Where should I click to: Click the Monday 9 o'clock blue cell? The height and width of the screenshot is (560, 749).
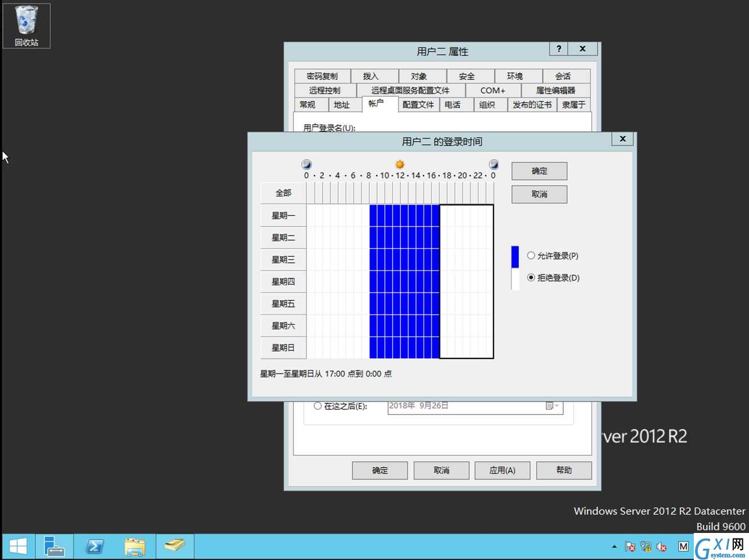[x=381, y=216]
